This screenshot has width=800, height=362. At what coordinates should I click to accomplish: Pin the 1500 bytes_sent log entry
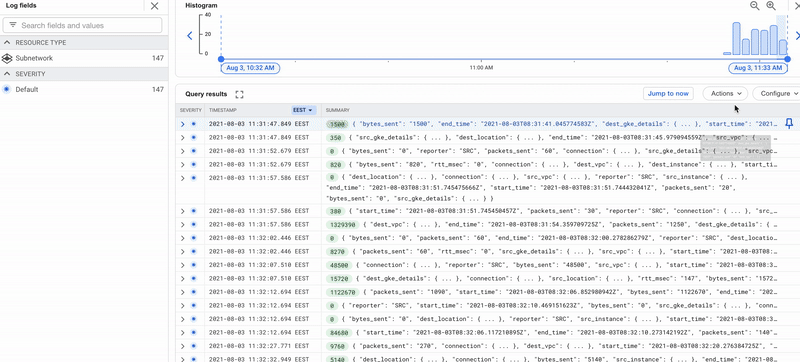[789, 123]
